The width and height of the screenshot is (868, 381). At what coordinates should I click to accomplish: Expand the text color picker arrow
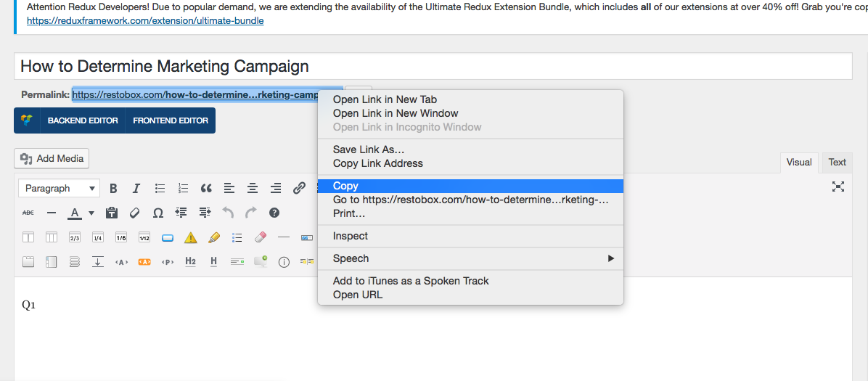click(91, 213)
